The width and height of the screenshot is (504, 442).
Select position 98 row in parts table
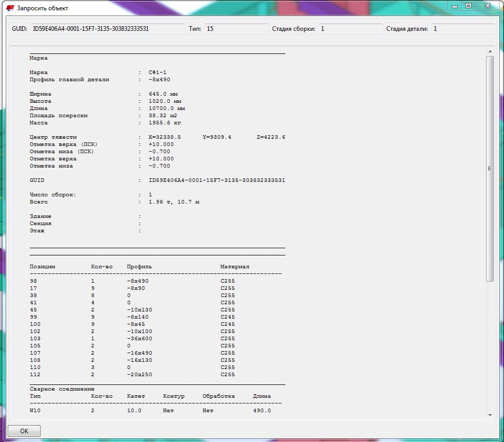(x=33, y=281)
